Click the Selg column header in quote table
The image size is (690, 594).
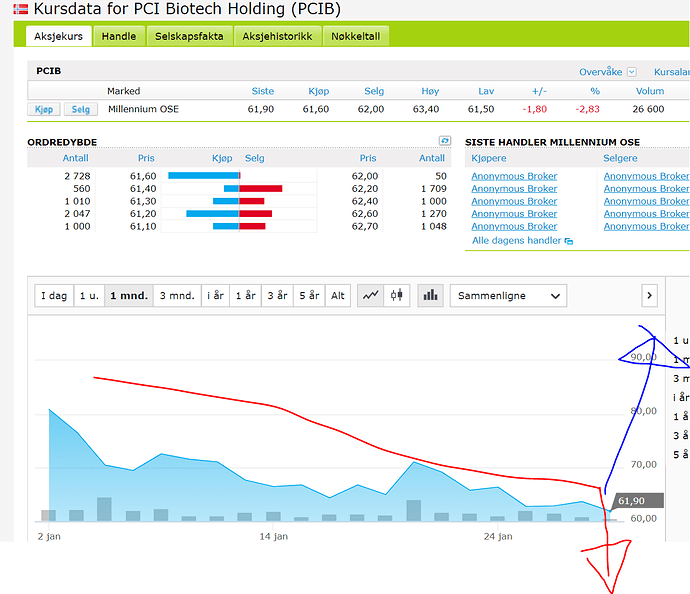[x=374, y=91]
